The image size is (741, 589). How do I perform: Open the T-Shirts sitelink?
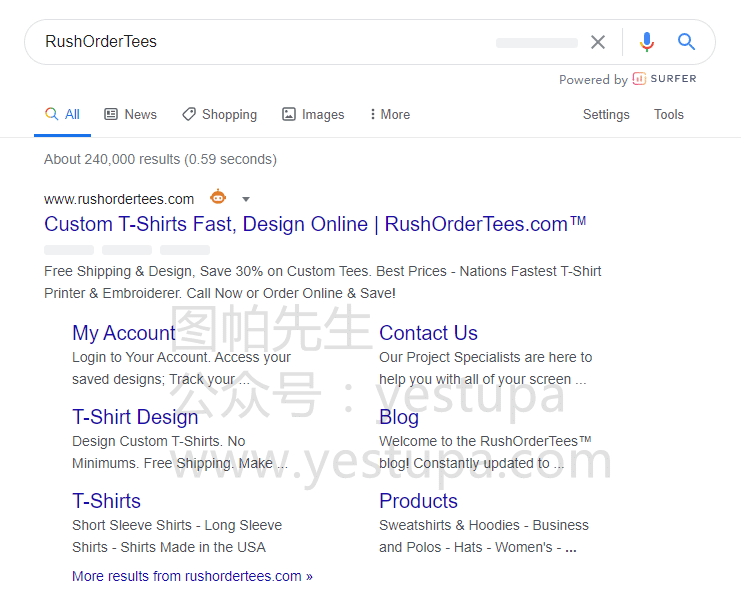point(106,501)
